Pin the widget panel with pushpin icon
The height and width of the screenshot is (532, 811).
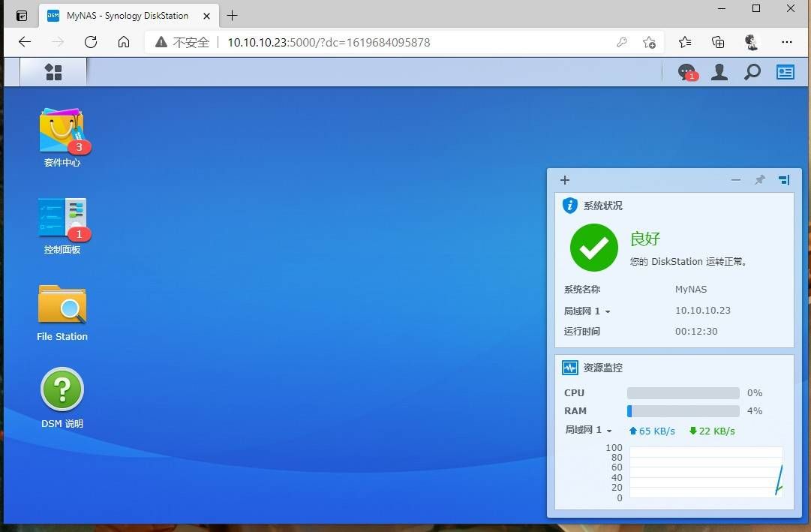759,180
